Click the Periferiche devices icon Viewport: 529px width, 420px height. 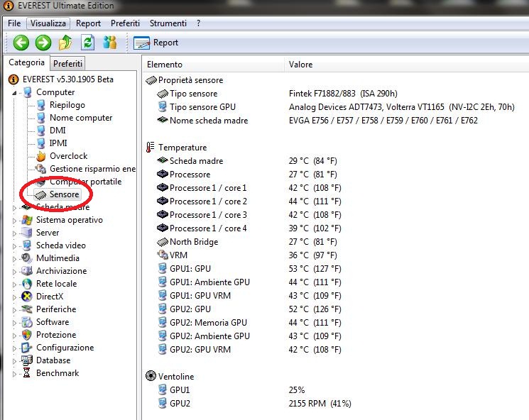pyautogui.click(x=27, y=309)
